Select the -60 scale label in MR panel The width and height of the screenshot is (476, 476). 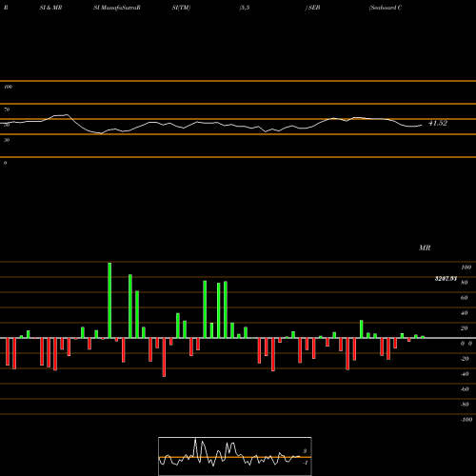465,389
